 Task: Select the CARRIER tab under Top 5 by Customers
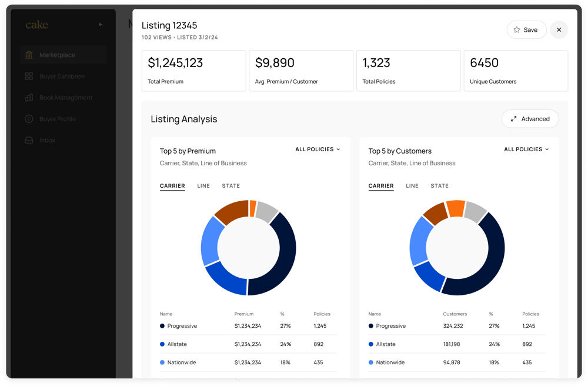click(381, 185)
